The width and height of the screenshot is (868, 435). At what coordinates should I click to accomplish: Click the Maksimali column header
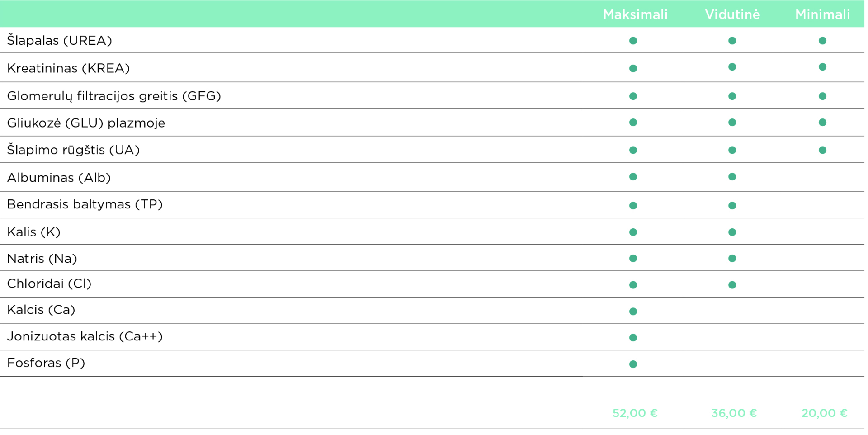(x=635, y=14)
